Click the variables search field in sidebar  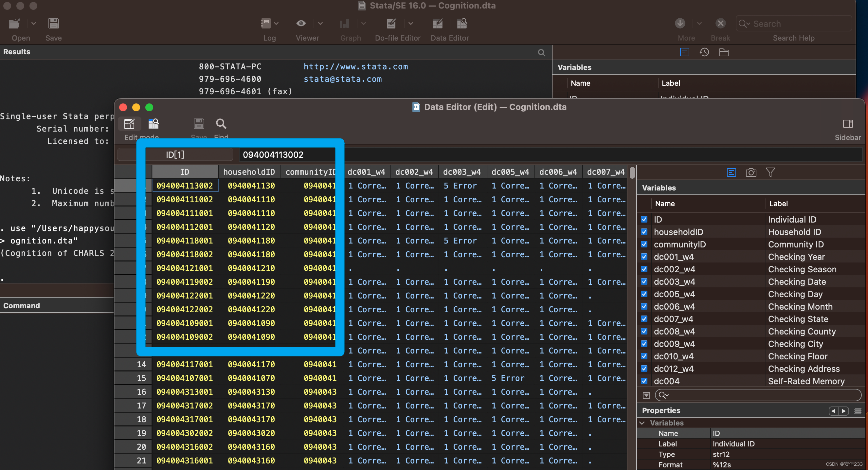[758, 395]
